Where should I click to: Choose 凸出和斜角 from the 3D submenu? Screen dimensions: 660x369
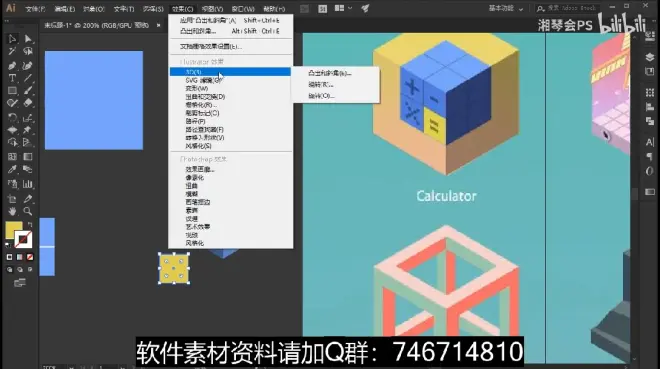click(329, 73)
